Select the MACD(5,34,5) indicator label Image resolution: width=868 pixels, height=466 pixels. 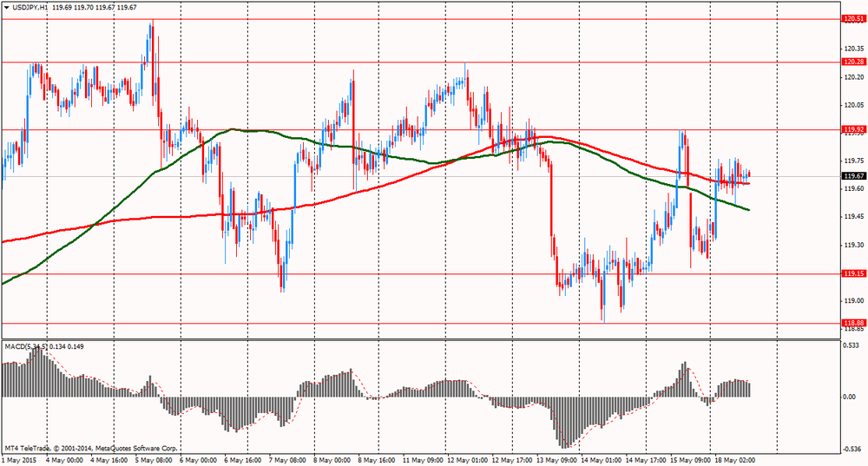point(26,346)
